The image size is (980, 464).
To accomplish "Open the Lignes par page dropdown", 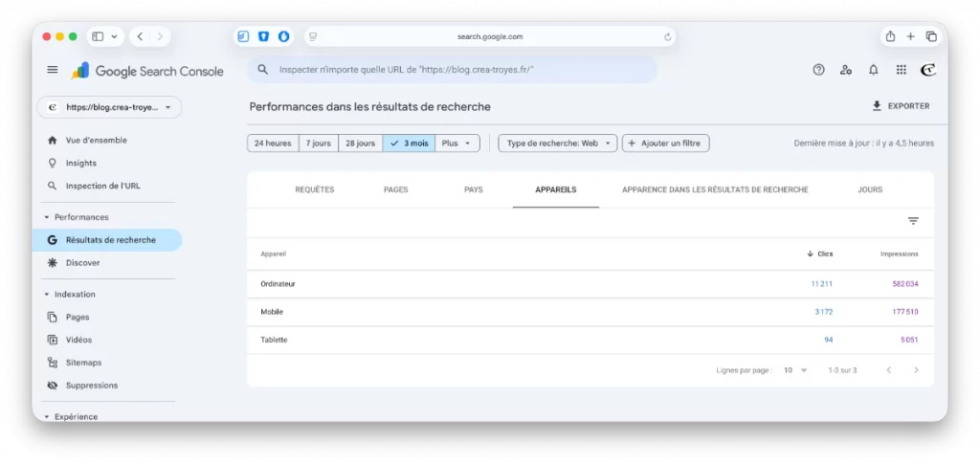I will point(795,370).
